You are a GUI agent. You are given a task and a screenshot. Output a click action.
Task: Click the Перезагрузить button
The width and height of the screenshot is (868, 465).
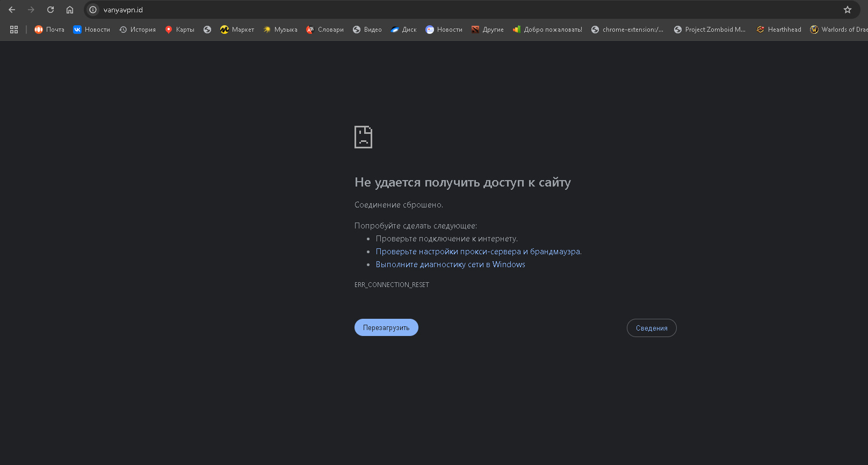(386, 327)
